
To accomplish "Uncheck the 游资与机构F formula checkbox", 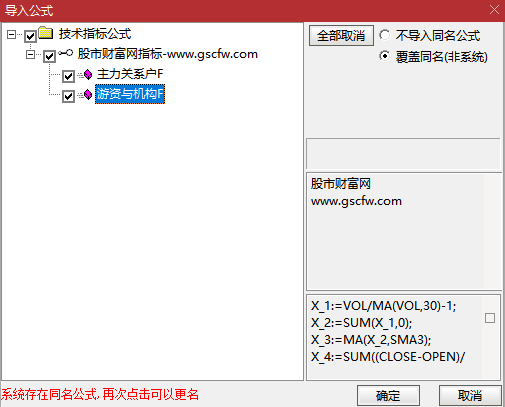I will coord(68,96).
